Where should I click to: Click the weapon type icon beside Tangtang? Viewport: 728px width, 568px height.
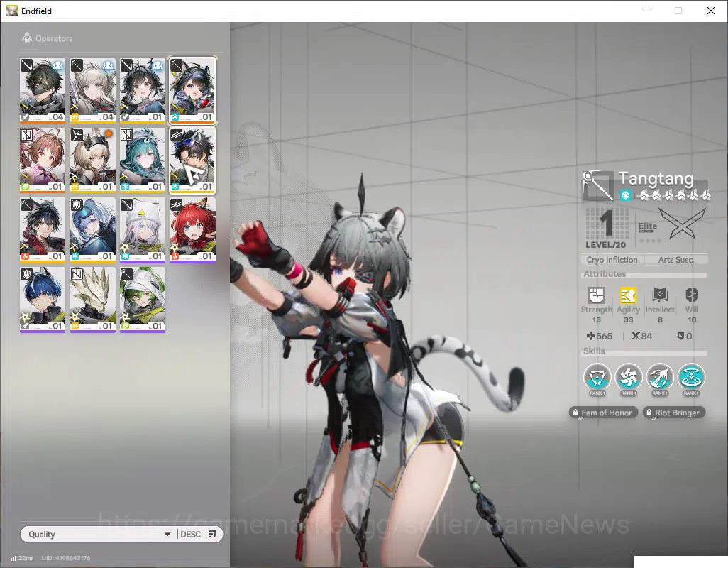click(598, 186)
